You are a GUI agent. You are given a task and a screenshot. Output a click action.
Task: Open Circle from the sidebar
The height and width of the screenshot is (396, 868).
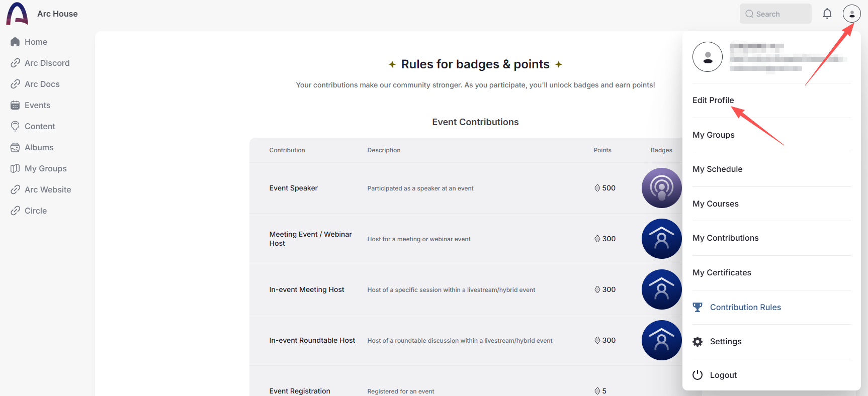pos(35,211)
